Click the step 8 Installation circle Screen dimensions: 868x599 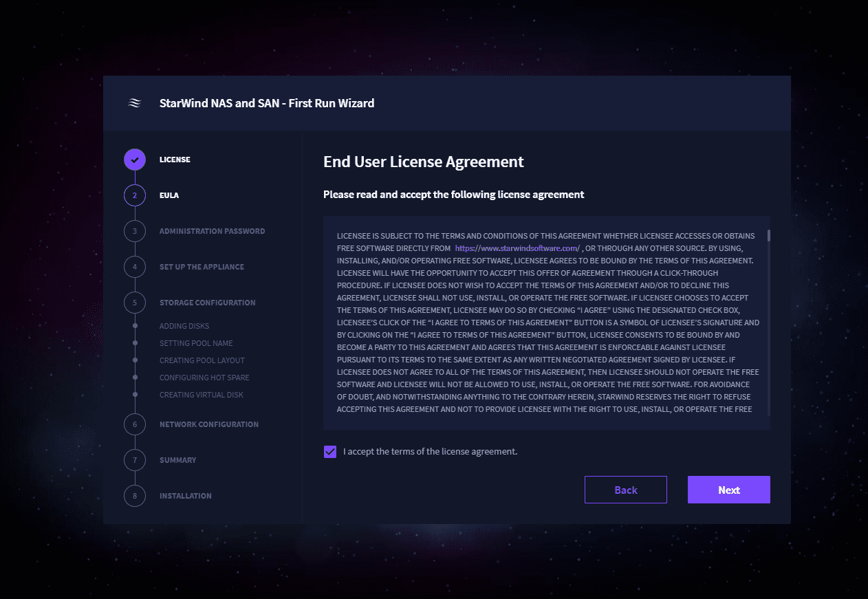pyautogui.click(x=135, y=496)
